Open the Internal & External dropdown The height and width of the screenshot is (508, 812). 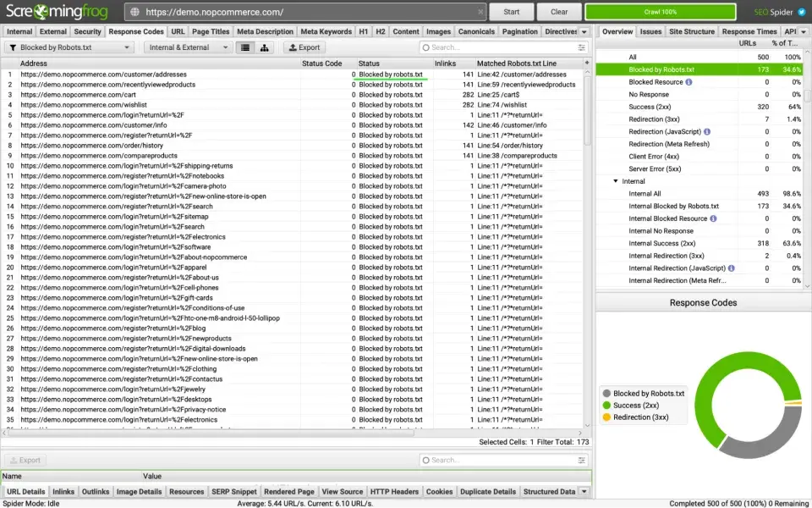188,47
